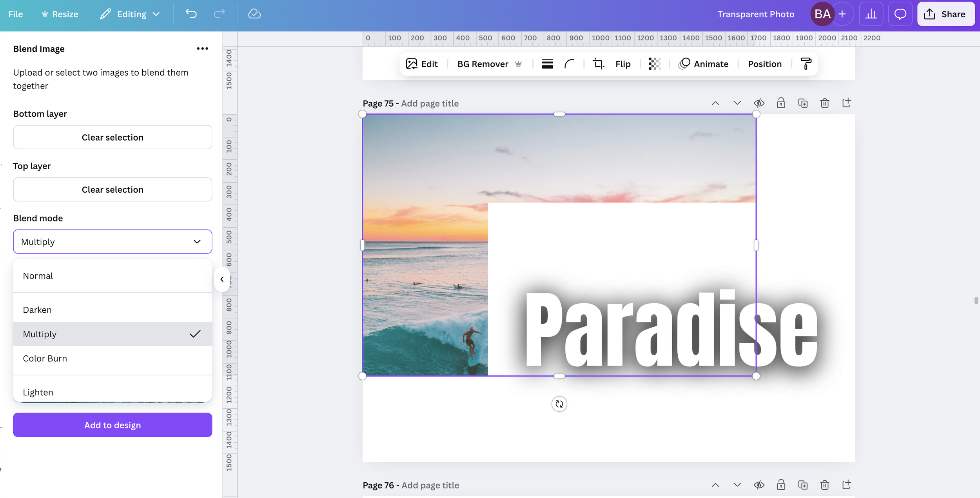Click the Add to design button
The height and width of the screenshot is (498, 980).
(113, 425)
